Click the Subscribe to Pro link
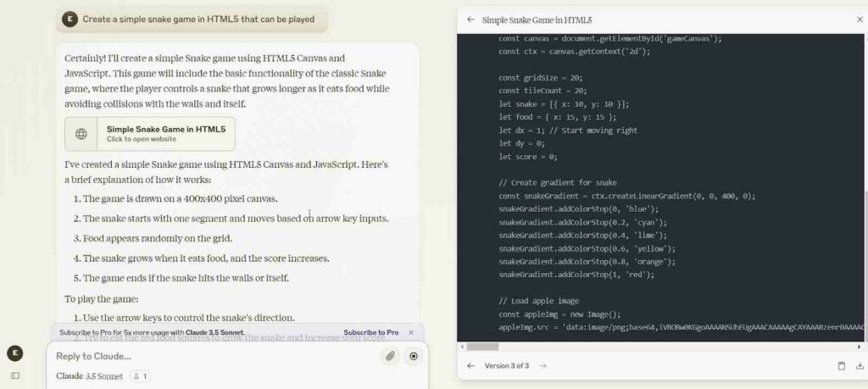The height and width of the screenshot is (389, 868). 370,333
